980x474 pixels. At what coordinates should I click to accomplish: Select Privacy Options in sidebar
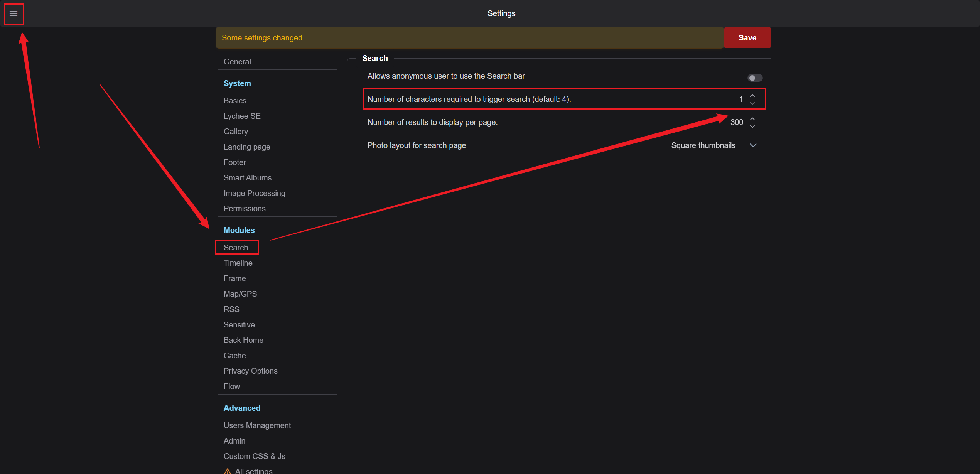pos(250,371)
